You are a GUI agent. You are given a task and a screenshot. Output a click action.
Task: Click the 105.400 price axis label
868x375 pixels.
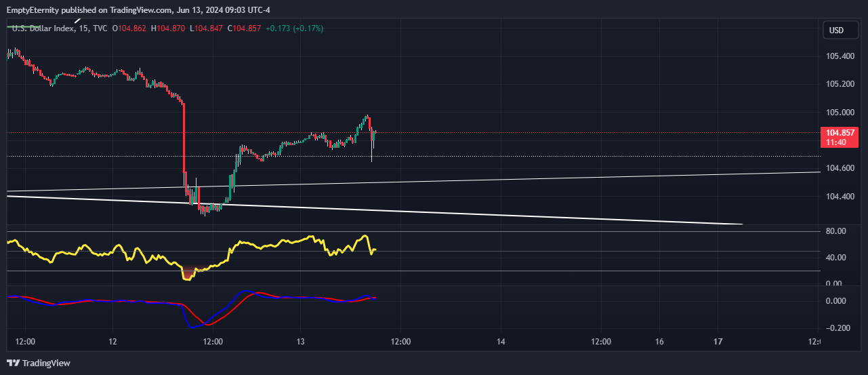coord(840,56)
